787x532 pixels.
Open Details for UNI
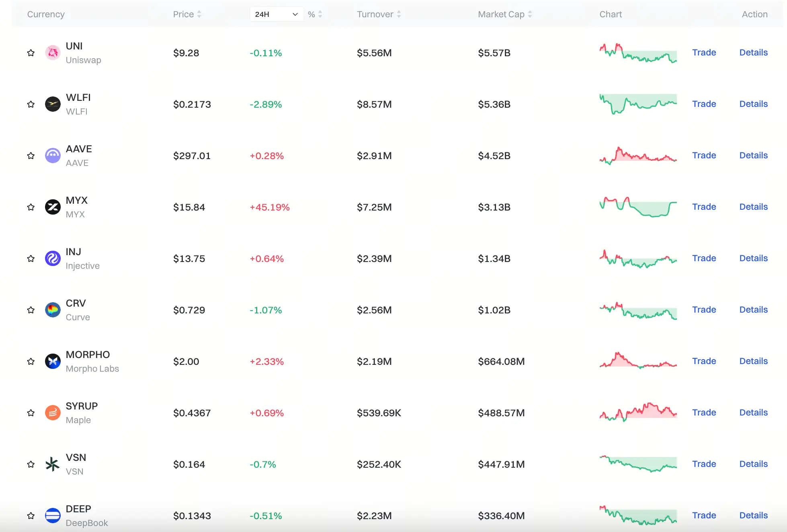coord(753,53)
